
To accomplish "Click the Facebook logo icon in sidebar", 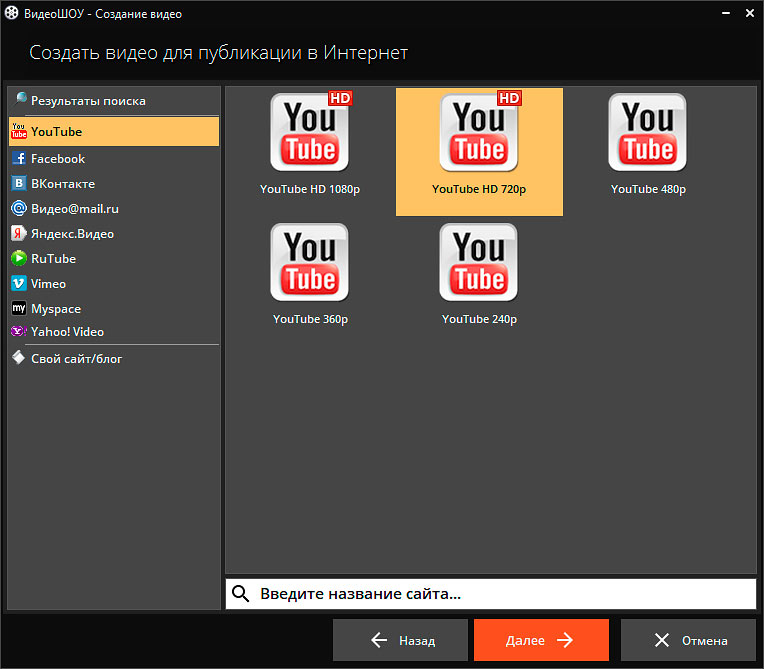I will click(x=19, y=158).
